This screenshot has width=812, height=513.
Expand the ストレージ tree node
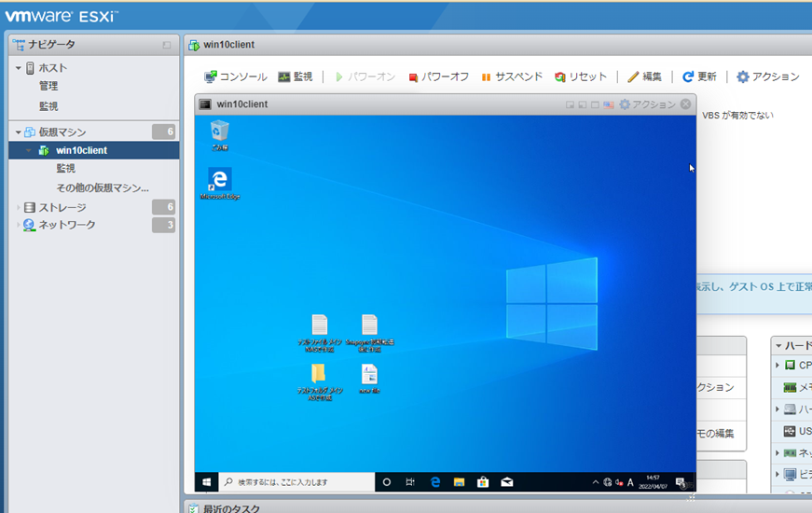[x=19, y=207]
